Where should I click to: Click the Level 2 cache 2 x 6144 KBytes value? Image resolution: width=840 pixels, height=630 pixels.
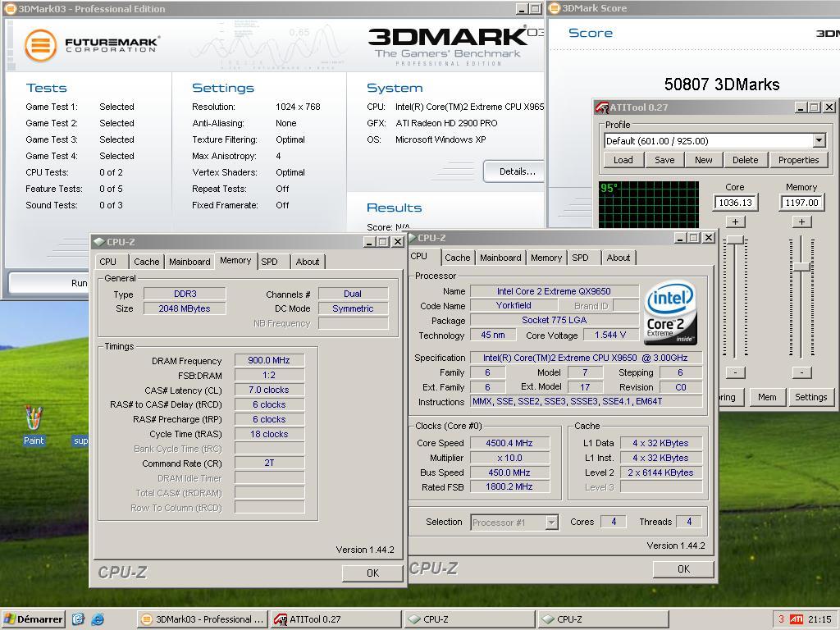click(660, 472)
